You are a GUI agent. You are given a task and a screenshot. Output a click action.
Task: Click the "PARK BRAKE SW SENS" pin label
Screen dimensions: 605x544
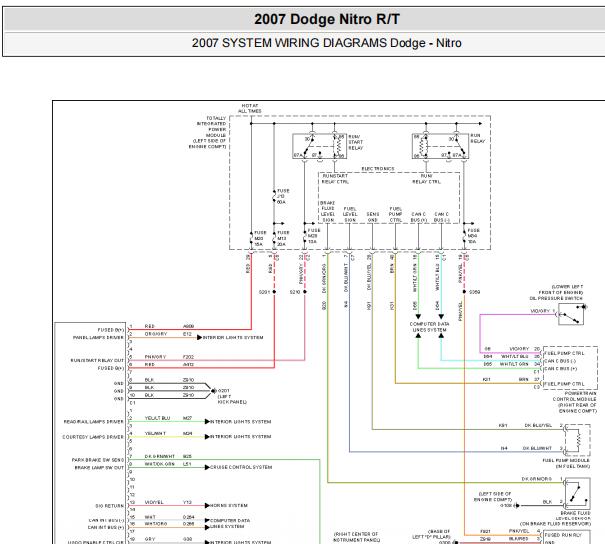[98, 460]
